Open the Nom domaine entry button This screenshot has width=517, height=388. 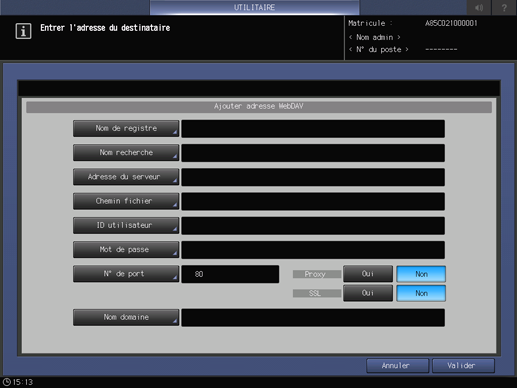[126, 317]
